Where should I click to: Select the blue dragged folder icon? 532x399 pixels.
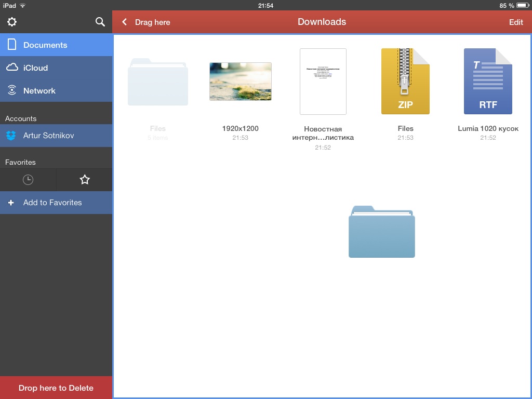point(382,232)
